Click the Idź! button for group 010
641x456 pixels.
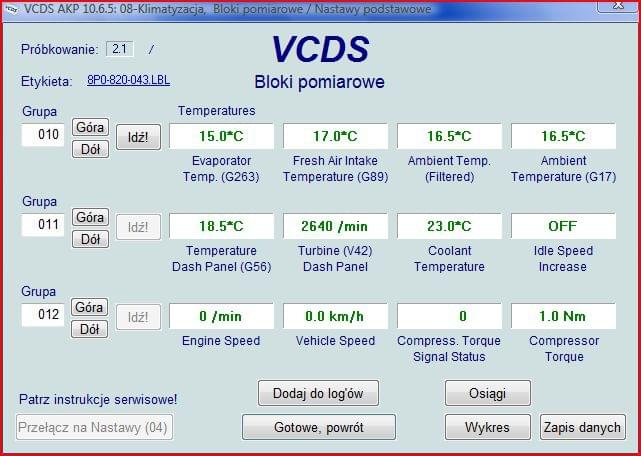click(x=139, y=137)
